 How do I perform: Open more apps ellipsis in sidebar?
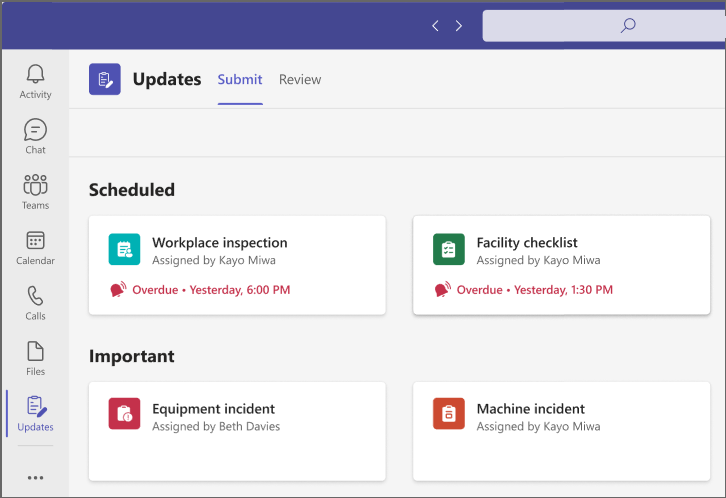35,478
